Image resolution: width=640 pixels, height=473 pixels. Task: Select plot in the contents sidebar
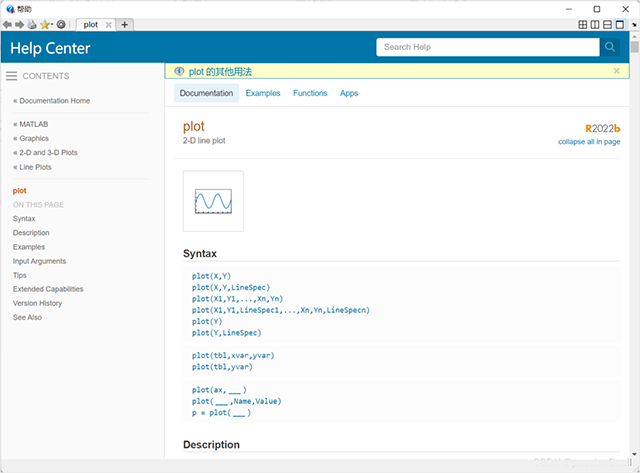click(x=20, y=191)
